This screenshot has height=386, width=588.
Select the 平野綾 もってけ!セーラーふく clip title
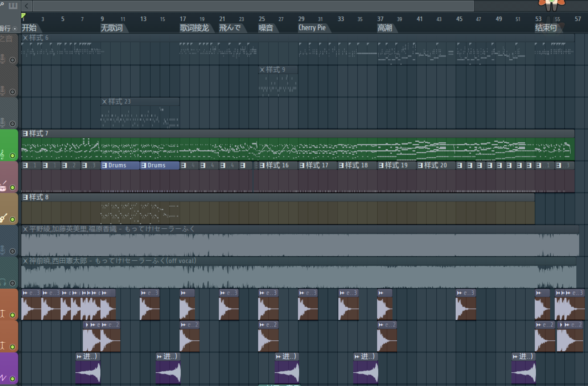click(x=112, y=229)
